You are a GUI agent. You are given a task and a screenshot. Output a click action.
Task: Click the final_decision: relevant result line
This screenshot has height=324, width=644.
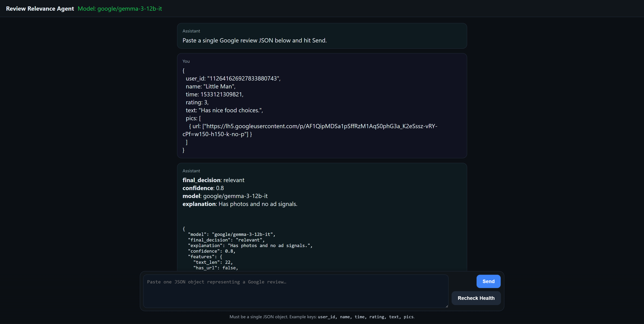(213, 180)
